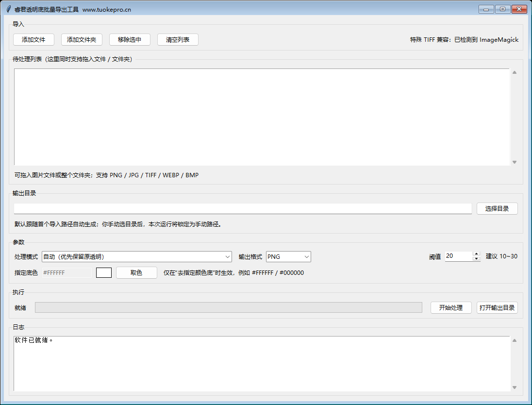Screen dimensions: 532x405
Task: Click inside the 日志 log text area
Action: [x=262, y=364]
